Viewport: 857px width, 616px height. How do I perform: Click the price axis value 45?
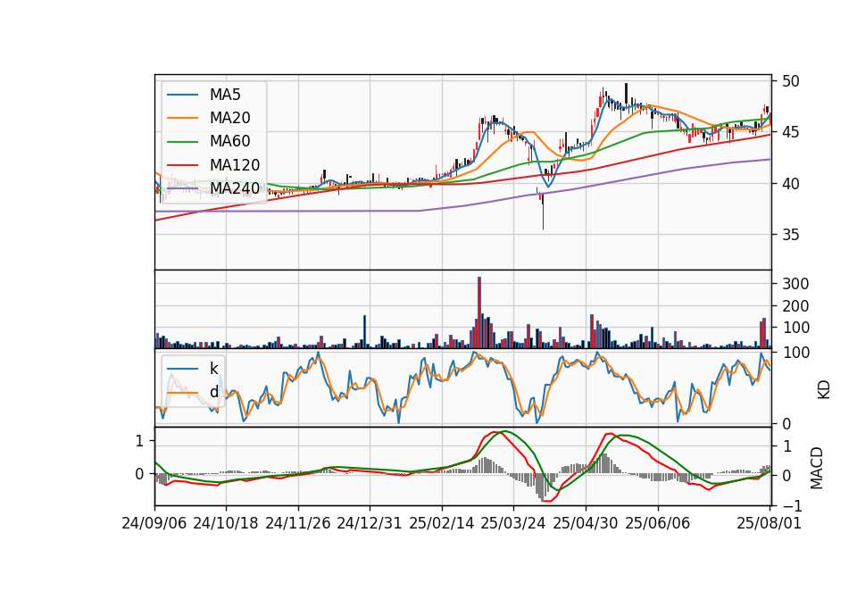[790, 132]
